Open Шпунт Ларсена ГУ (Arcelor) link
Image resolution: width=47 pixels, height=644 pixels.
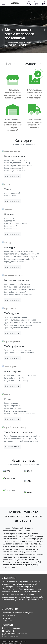[x=16, y=381]
